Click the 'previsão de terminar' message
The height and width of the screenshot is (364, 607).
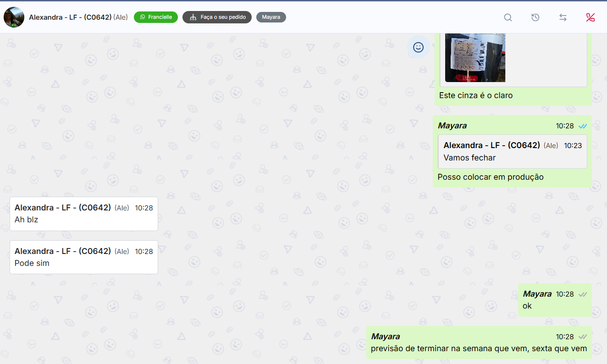coord(479,348)
